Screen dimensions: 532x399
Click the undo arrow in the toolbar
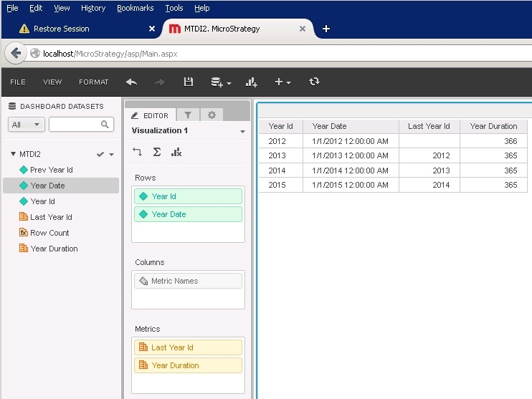coord(131,82)
